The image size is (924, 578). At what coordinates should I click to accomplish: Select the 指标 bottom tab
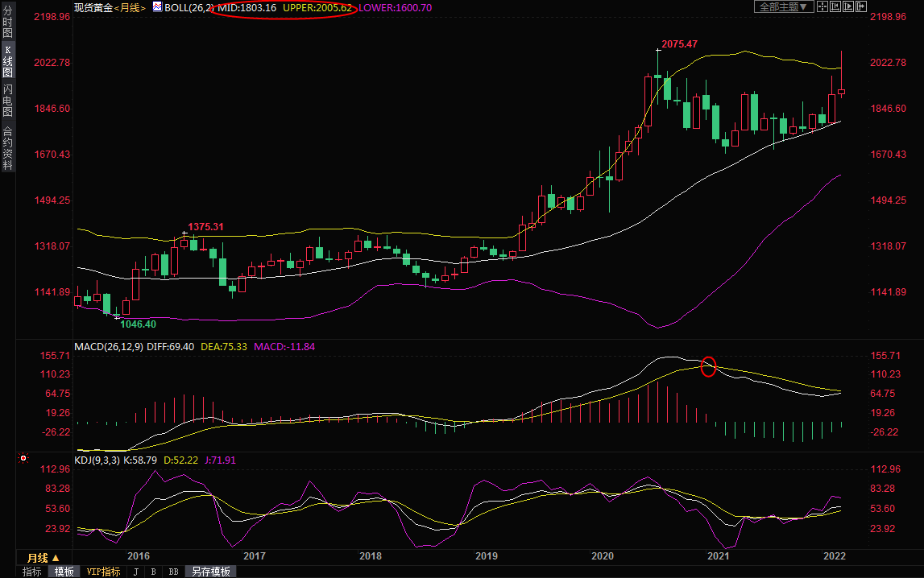pyautogui.click(x=32, y=572)
